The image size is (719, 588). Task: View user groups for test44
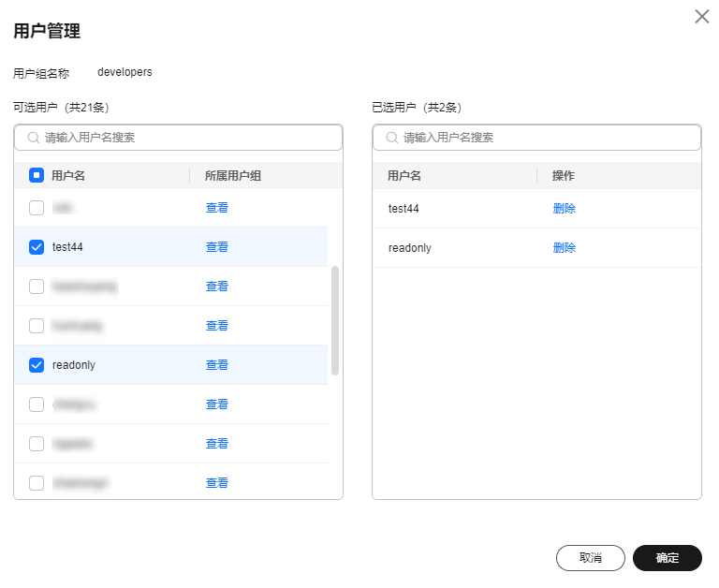click(216, 247)
